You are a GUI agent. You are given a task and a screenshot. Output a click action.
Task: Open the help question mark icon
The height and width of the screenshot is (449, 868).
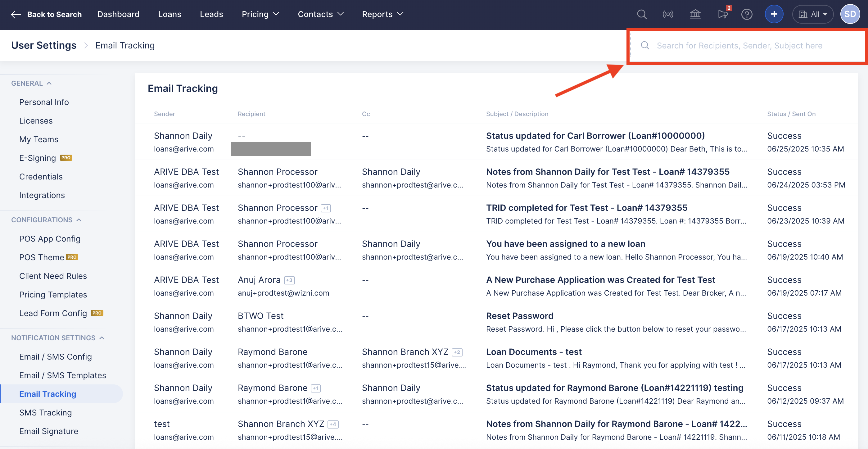coord(747,14)
